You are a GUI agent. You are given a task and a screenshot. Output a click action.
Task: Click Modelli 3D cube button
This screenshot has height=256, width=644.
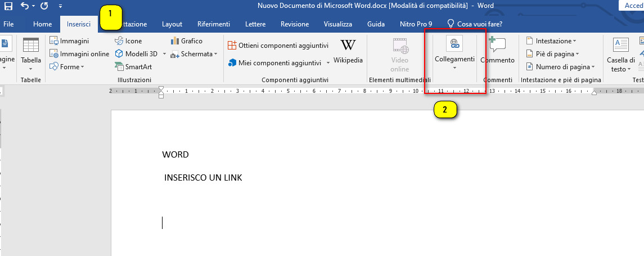[136, 54]
